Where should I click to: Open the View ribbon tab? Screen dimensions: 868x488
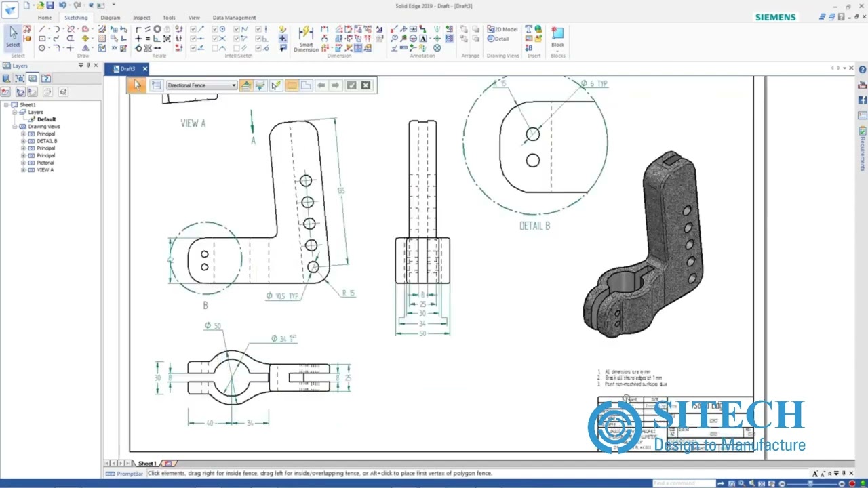[194, 18]
